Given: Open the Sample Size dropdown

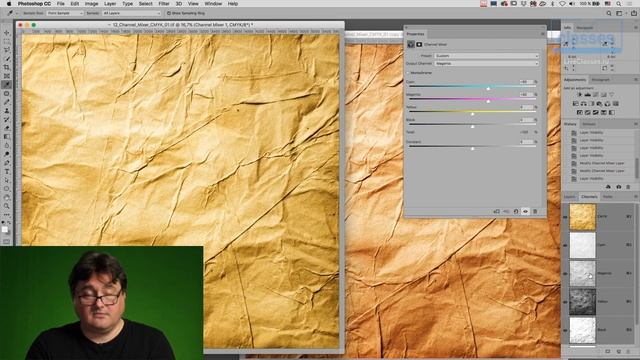Looking at the screenshot, I should pos(64,13).
